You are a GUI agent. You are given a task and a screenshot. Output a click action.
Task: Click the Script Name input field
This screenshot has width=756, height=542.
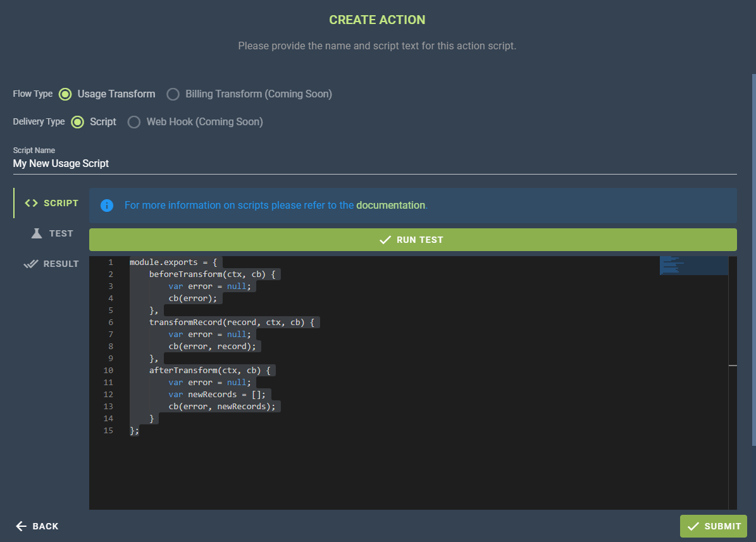375,164
